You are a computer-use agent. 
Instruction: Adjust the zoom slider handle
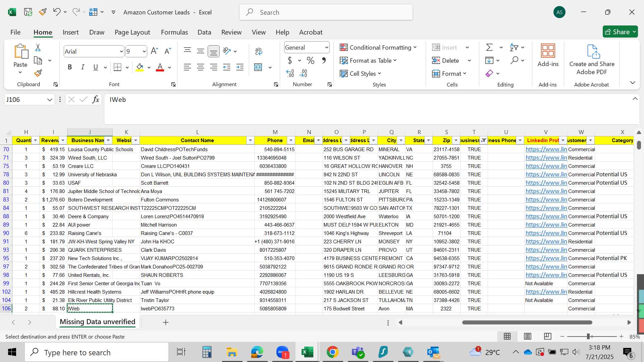pyautogui.click(x=588, y=336)
